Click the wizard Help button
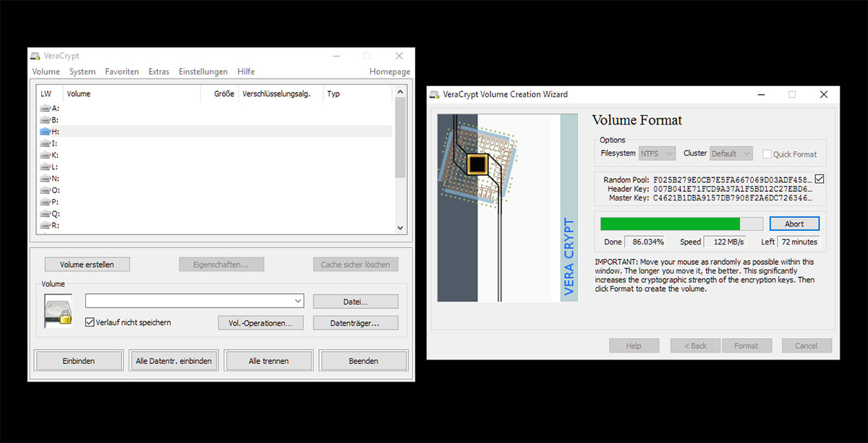Viewport: 868px width, 443px height. [x=634, y=345]
